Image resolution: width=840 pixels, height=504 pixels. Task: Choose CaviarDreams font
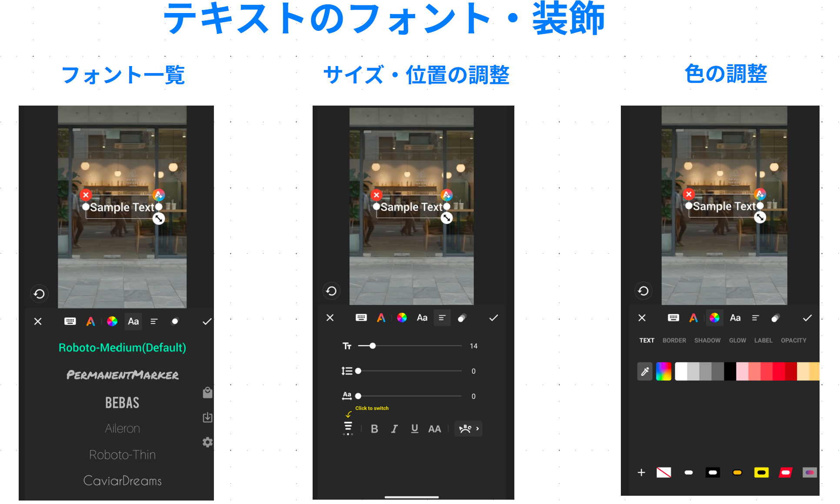click(x=122, y=481)
